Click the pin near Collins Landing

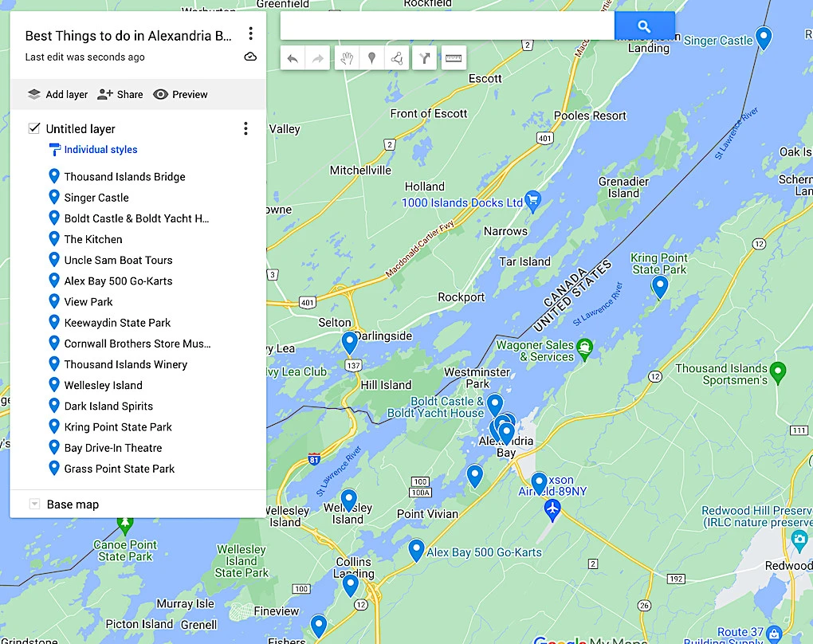[x=351, y=585]
